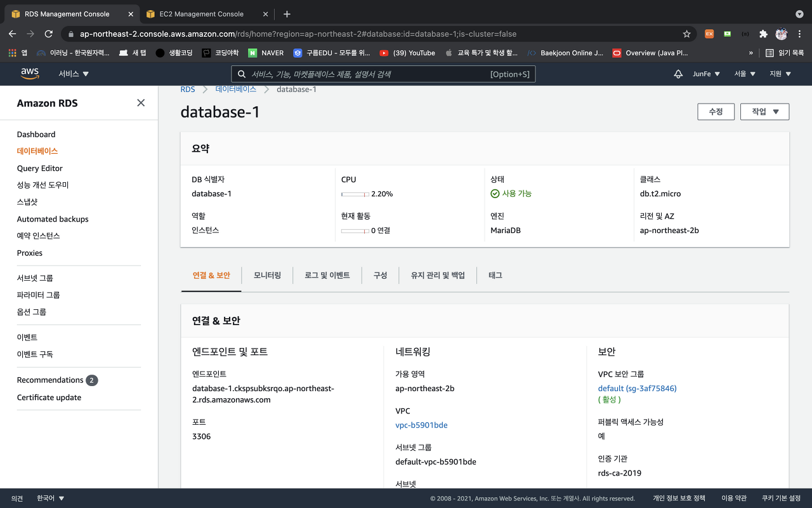Reload the page with refresh icon
The image size is (812, 508).
(x=49, y=34)
